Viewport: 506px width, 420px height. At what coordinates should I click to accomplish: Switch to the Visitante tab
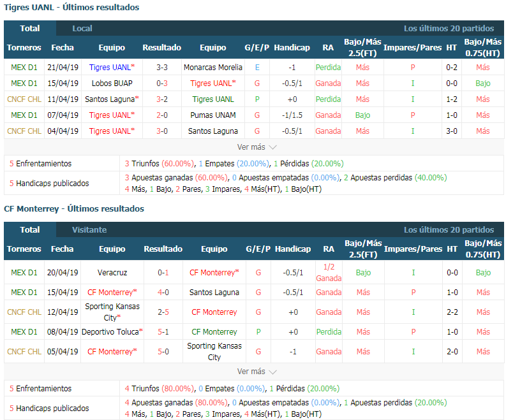[89, 230]
